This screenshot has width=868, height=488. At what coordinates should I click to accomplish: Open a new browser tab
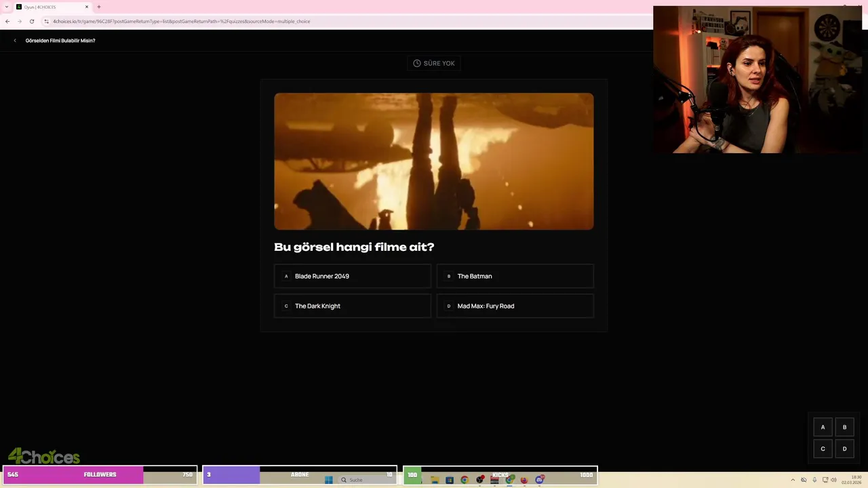point(98,7)
